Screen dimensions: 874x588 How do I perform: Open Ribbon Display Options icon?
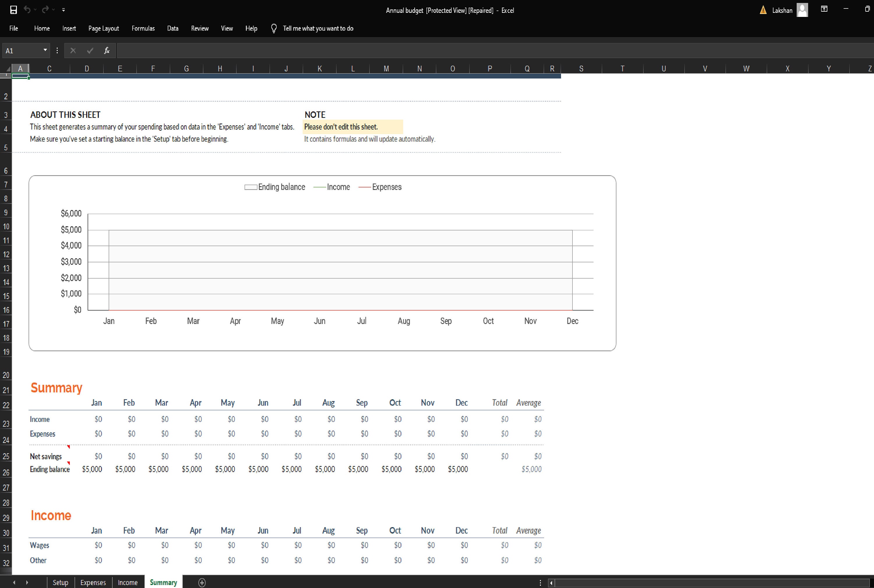(824, 9)
